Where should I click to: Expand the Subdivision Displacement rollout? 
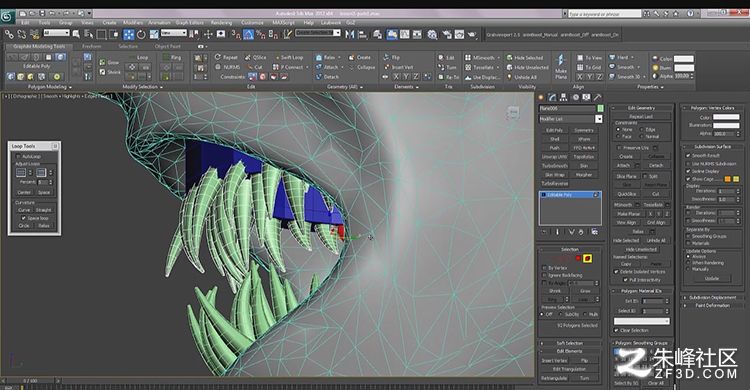click(712, 298)
